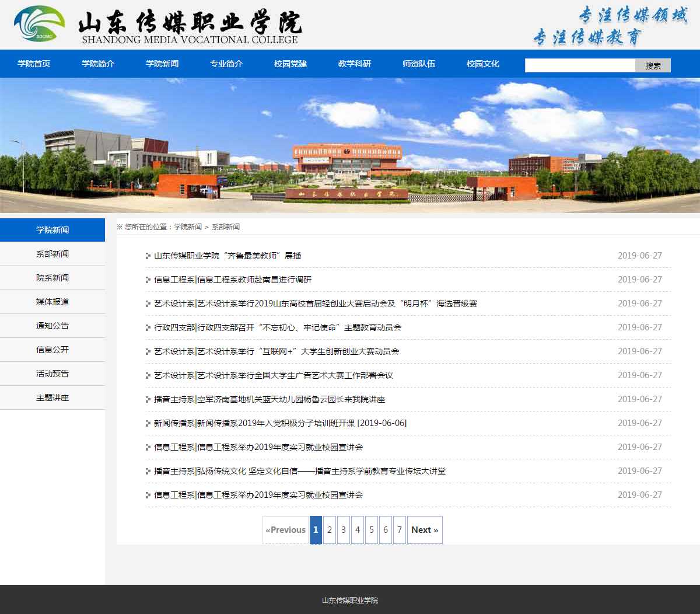Go to page 2 of results

[330, 530]
